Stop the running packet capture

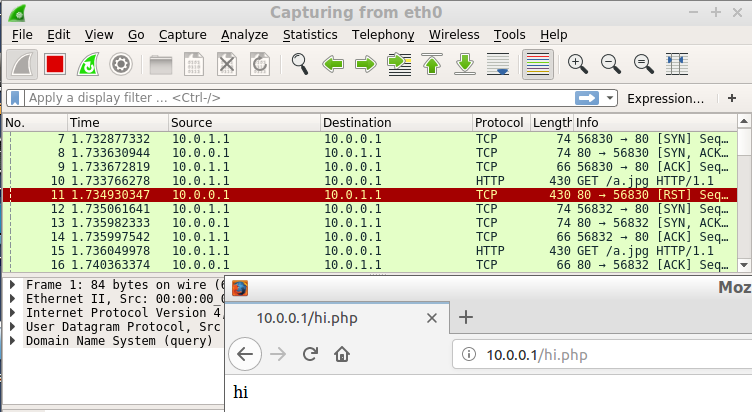[54, 65]
